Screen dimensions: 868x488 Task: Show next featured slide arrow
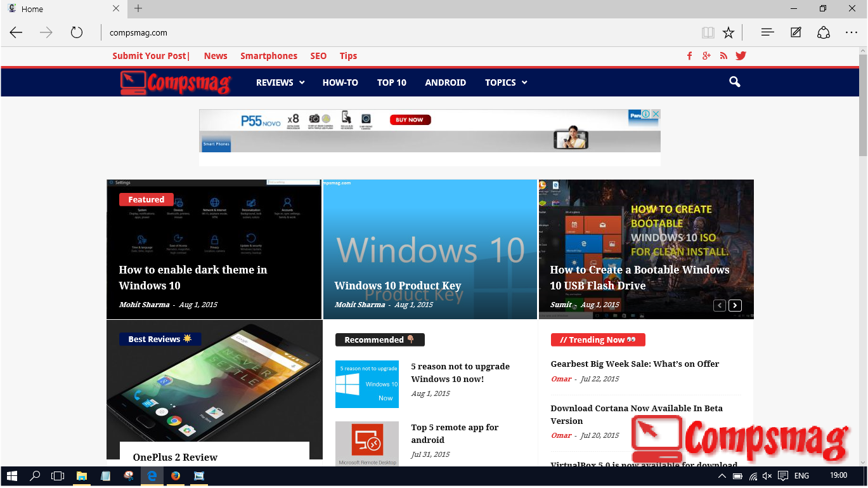[735, 305]
